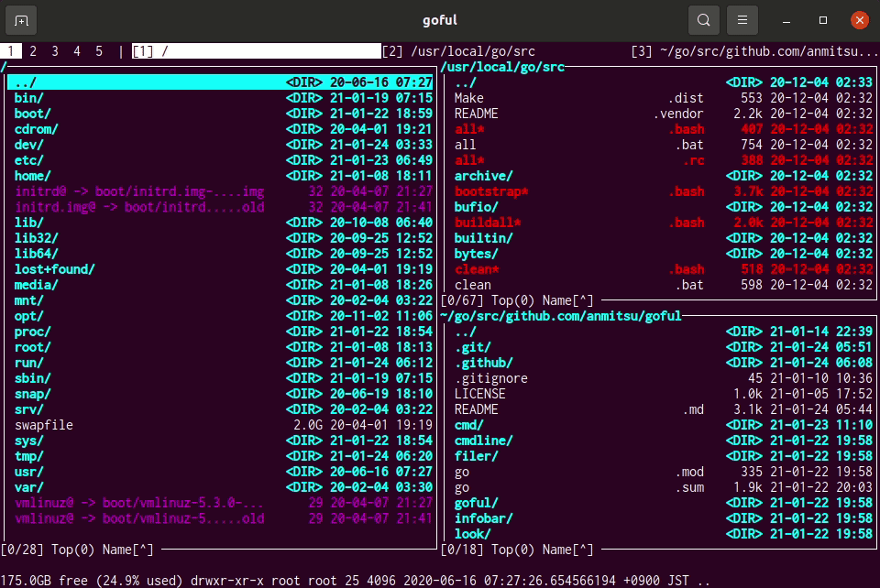Select the .gitignore file
Screen dimensions: 880x588
[664, 378]
